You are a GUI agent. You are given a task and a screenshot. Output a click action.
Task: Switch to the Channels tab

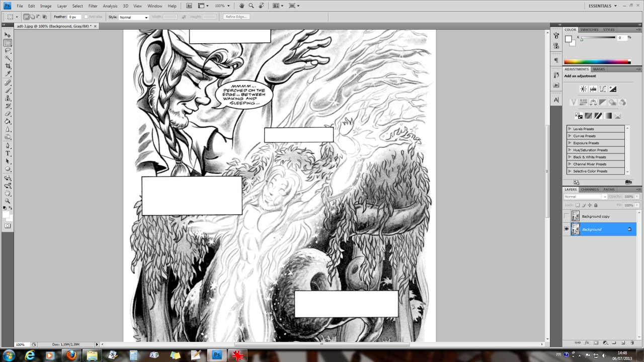pos(590,190)
